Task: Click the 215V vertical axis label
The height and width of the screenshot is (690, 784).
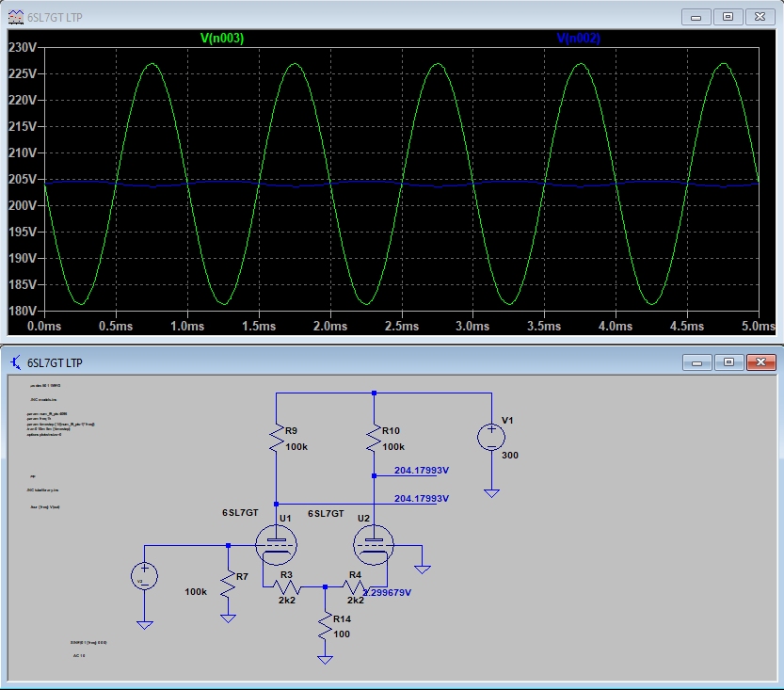Action: [x=23, y=126]
